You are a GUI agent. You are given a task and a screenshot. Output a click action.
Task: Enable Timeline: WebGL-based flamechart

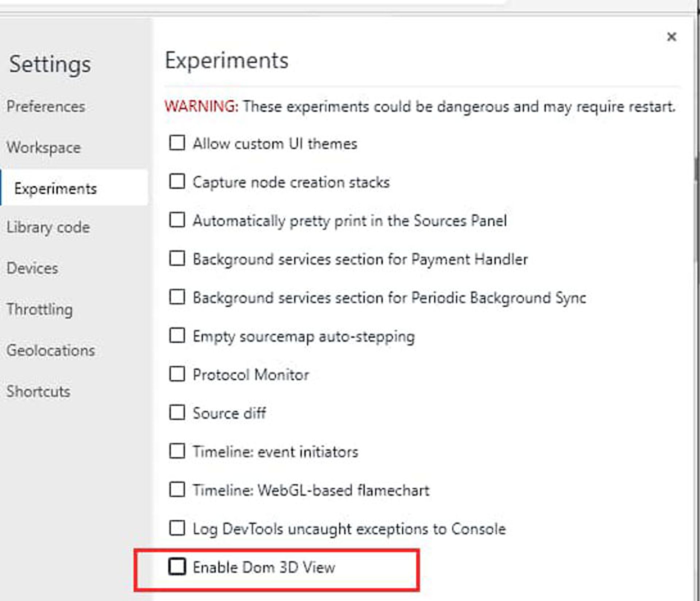[x=177, y=490]
